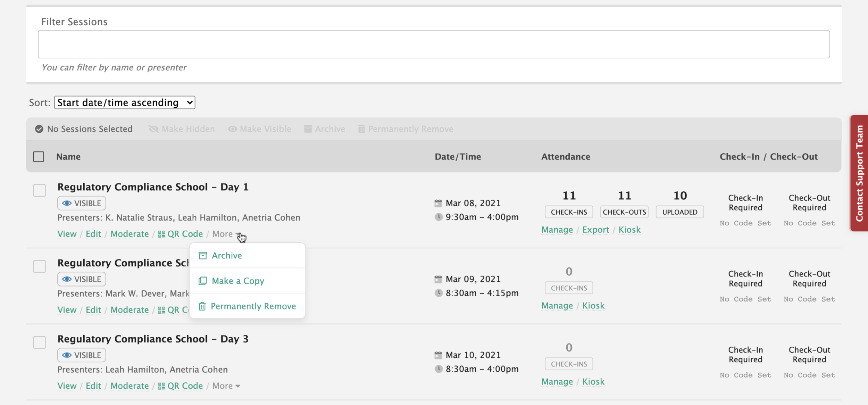Screen dimensions: 868x405
Task: Open the Export attendance link for Day 1
Action: point(595,230)
